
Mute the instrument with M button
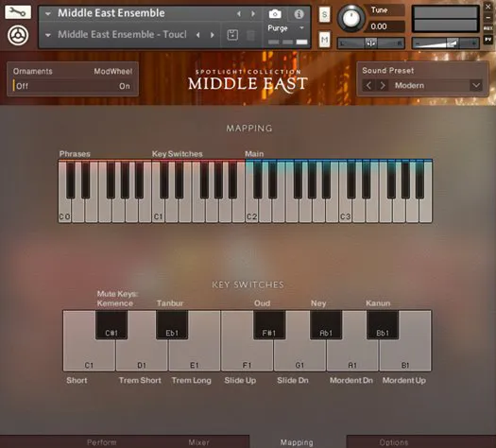(324, 40)
